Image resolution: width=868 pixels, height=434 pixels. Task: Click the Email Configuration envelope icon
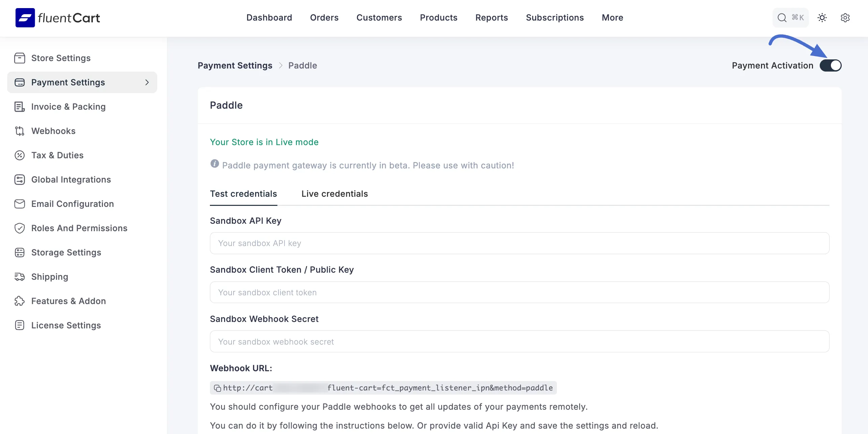click(19, 204)
